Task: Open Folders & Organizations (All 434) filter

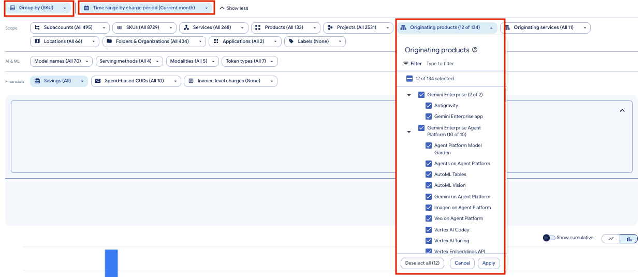Action: (x=154, y=41)
